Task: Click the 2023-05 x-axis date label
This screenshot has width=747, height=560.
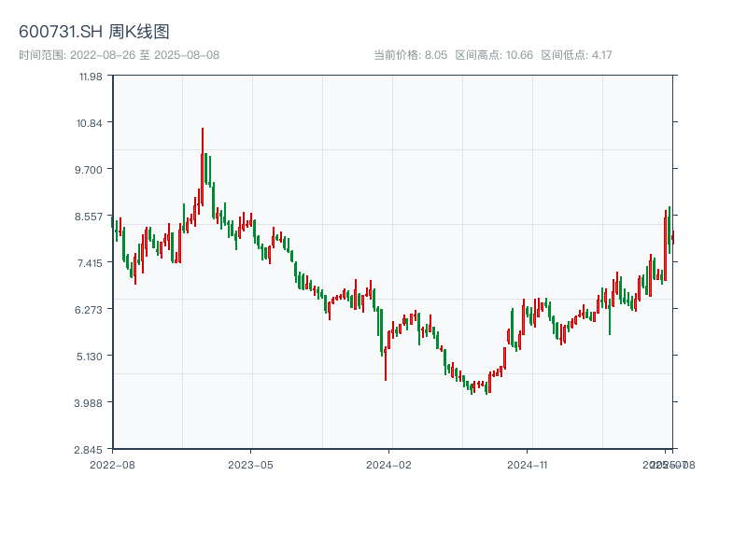Action: 250,464
